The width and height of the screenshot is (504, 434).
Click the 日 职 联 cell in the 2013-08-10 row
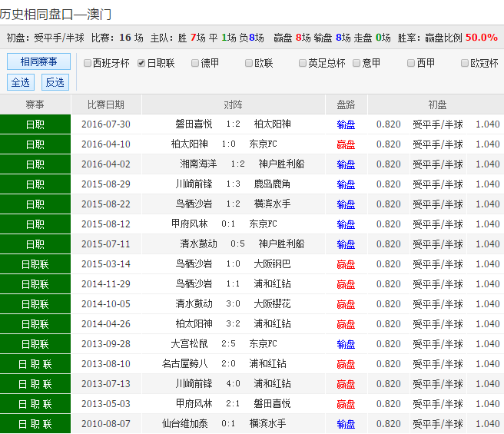click(35, 364)
